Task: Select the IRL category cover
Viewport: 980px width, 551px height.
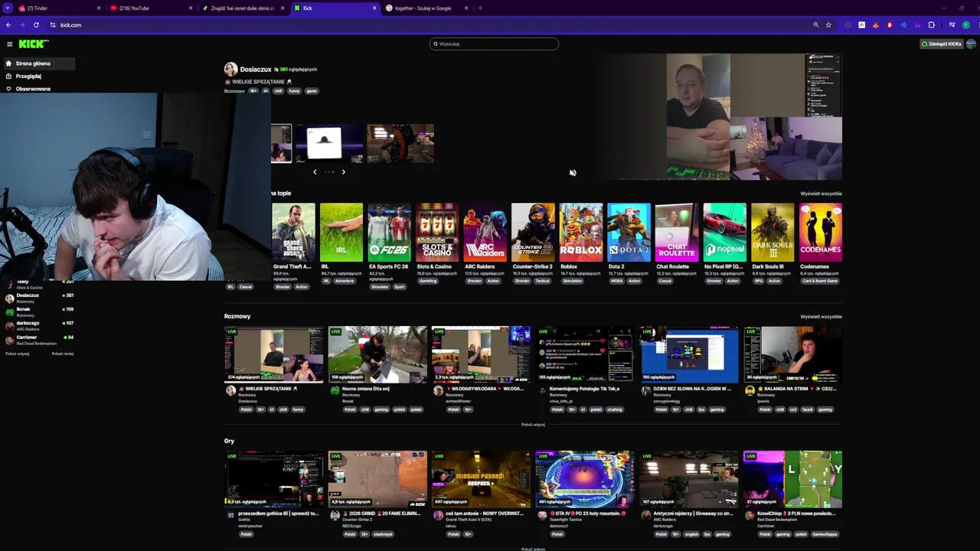Action: click(x=341, y=233)
